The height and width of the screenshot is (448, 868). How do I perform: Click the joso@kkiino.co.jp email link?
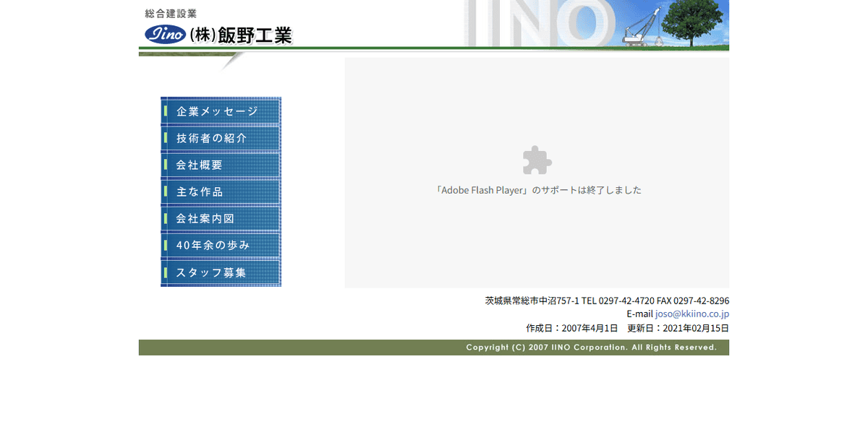[691, 313]
